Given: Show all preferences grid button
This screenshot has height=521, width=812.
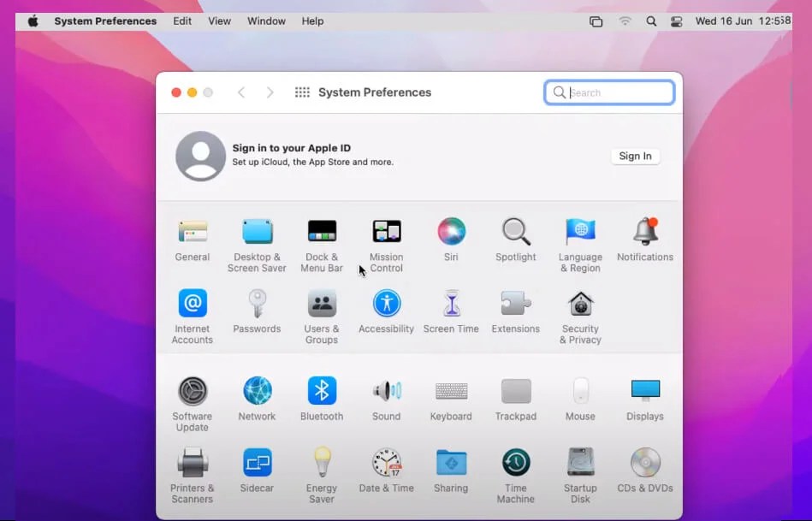Looking at the screenshot, I should (302, 92).
